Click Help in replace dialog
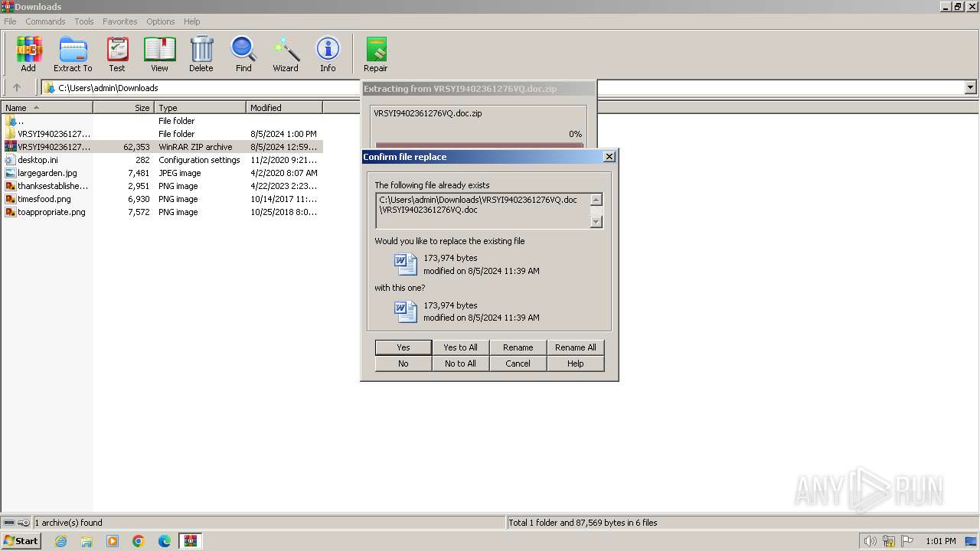 tap(575, 364)
